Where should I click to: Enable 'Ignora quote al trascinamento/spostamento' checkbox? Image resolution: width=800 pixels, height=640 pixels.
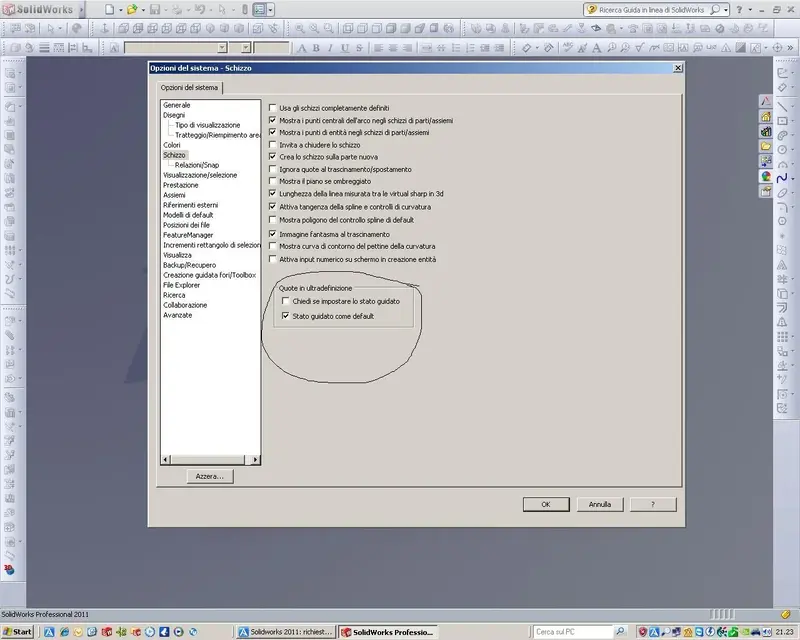click(272, 169)
